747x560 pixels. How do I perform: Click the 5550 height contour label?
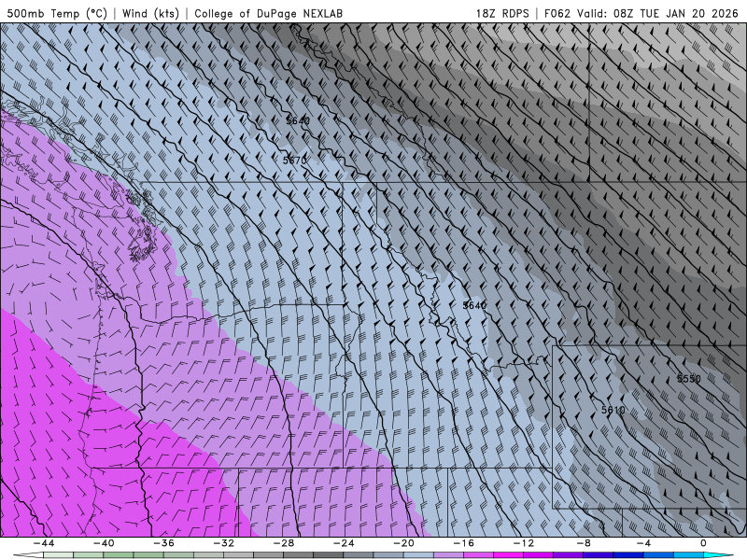tap(689, 379)
